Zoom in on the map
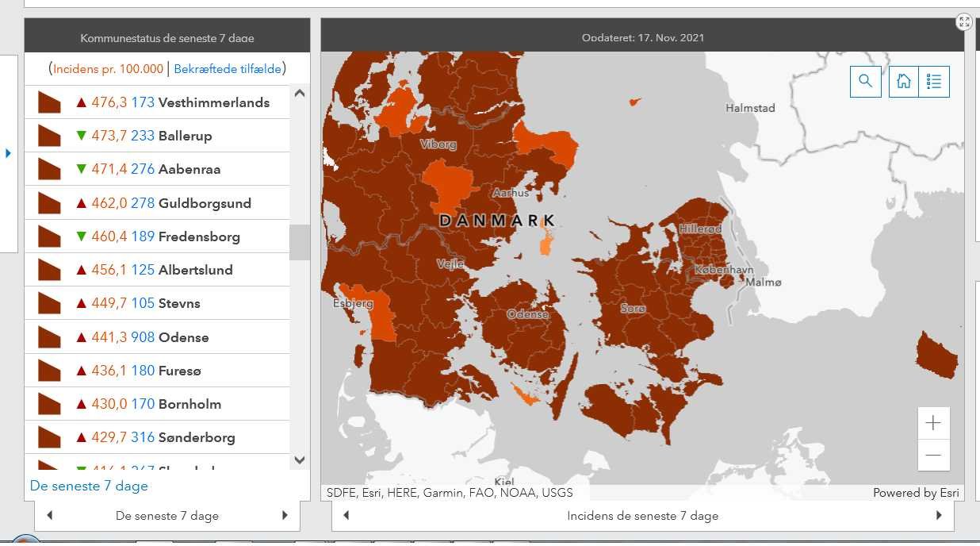This screenshot has width=980, height=546. coord(933,423)
